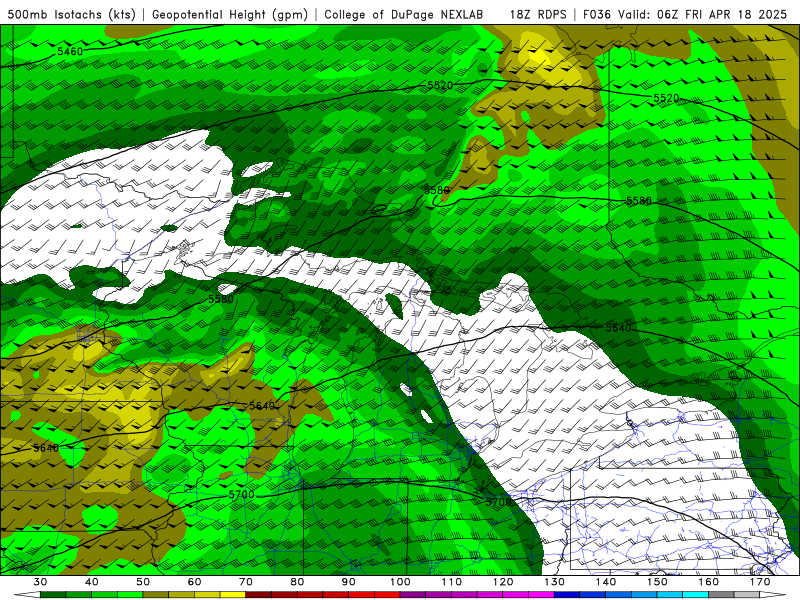This screenshot has width=800, height=600.
Task: Click the color bar value 100
Action: pos(400,582)
